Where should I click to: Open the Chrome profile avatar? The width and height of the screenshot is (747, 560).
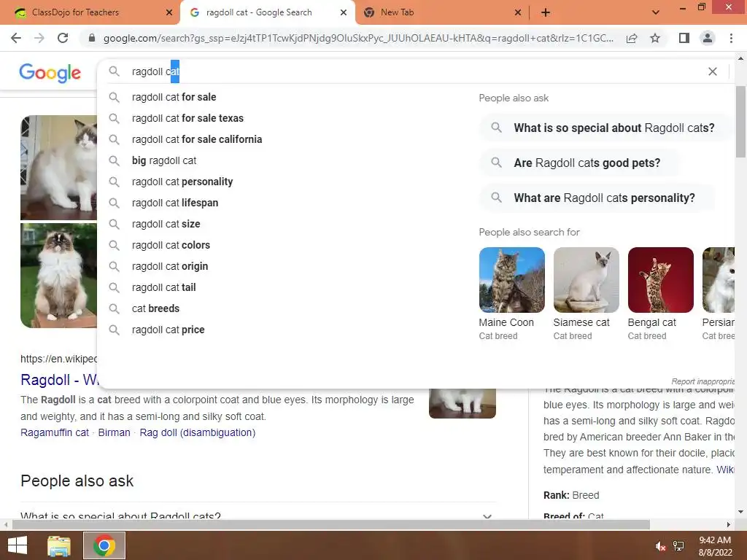(708, 38)
